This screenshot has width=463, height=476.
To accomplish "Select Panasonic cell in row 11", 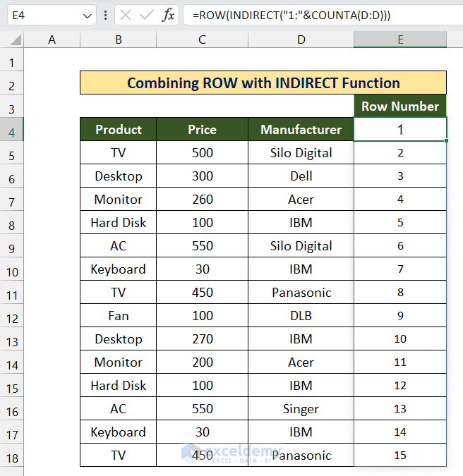I will point(301,293).
